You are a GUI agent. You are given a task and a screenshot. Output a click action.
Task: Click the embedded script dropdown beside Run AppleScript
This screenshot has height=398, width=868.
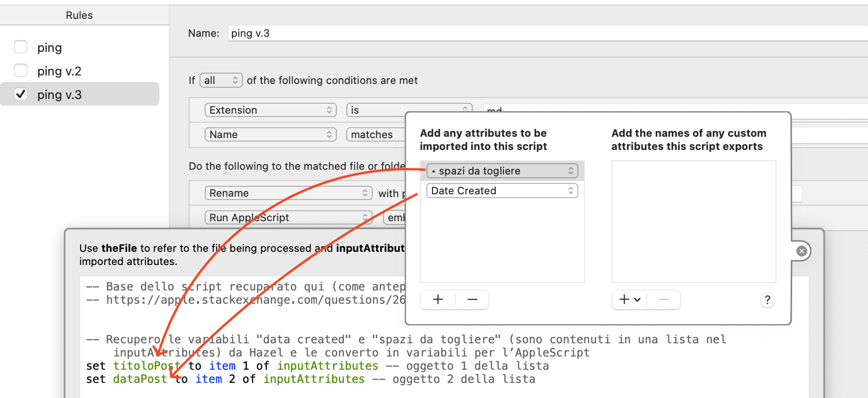[395, 217]
